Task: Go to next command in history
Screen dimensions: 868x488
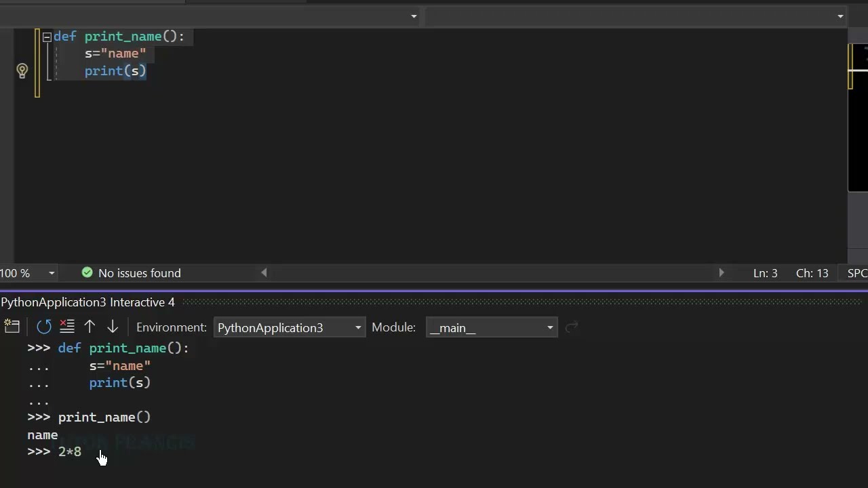Action: (113, 327)
